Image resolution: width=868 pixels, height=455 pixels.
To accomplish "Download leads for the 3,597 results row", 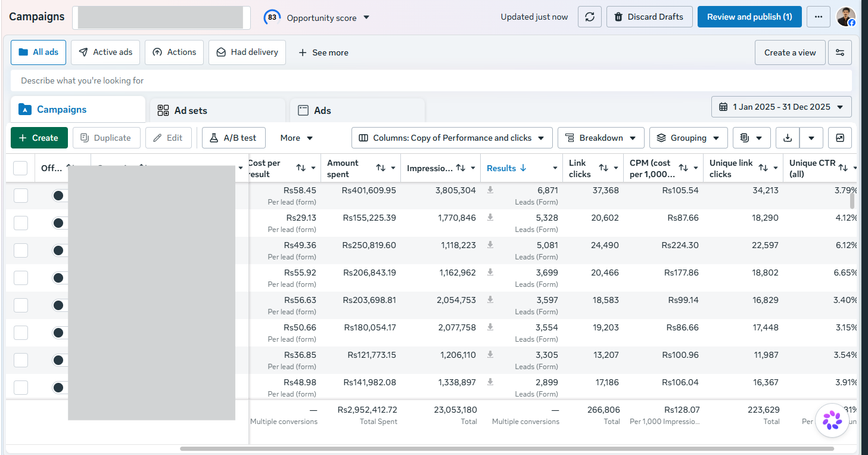I will [490, 300].
